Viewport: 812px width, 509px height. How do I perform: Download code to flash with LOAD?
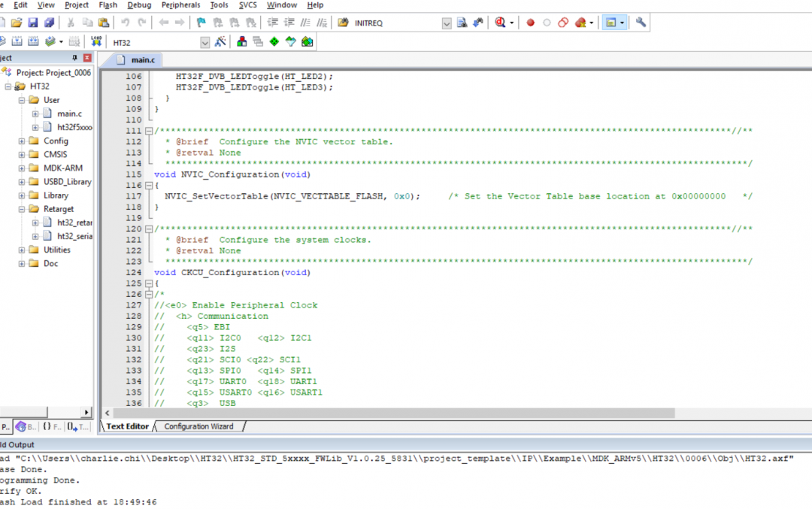click(96, 42)
